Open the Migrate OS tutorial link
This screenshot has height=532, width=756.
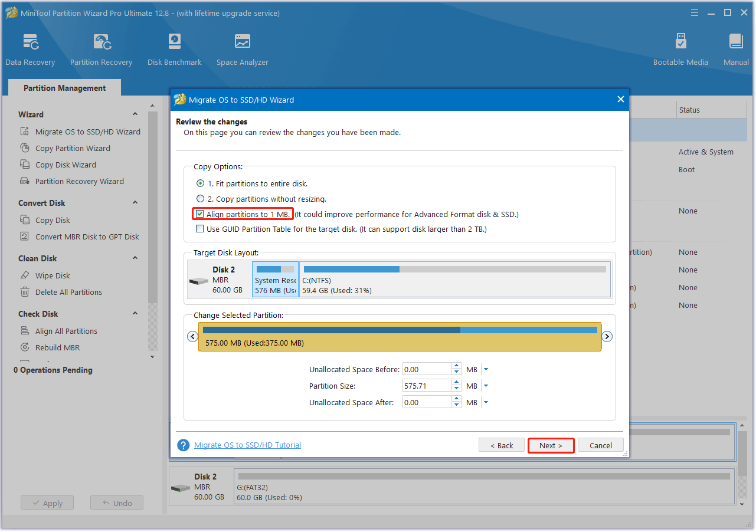click(x=247, y=445)
